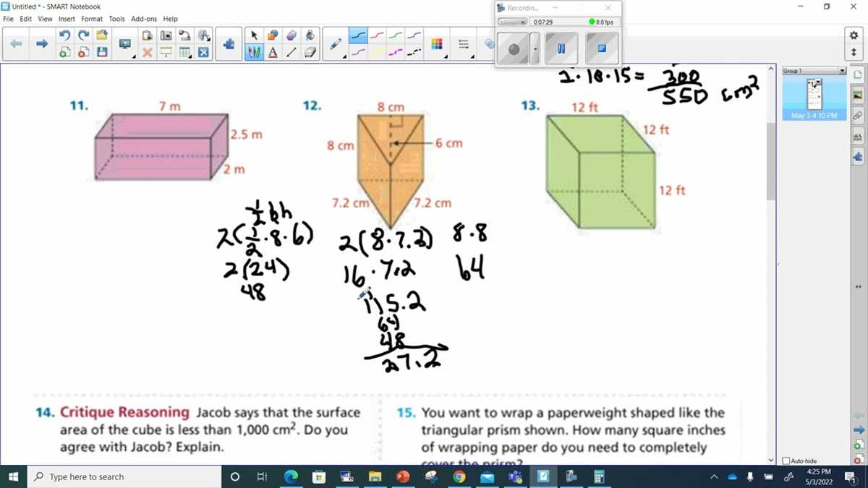Open the Page Sorter tab in sidebar
The width and height of the screenshot is (868, 488).
[x=858, y=75]
